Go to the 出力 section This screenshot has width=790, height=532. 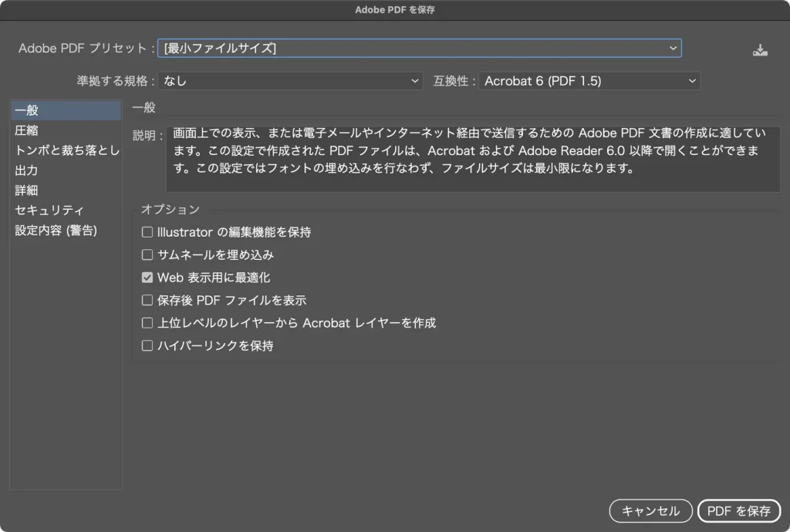click(66, 170)
